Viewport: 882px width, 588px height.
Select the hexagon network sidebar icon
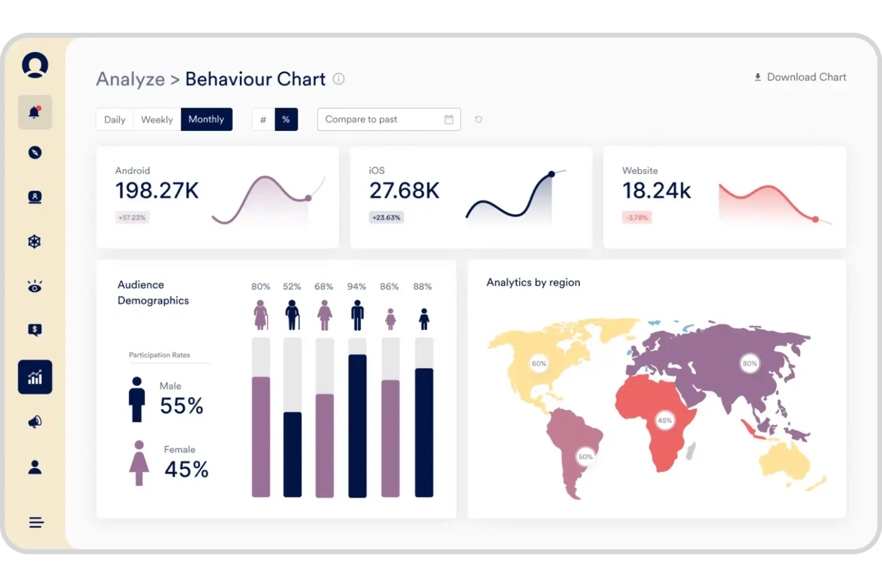pyautogui.click(x=35, y=241)
